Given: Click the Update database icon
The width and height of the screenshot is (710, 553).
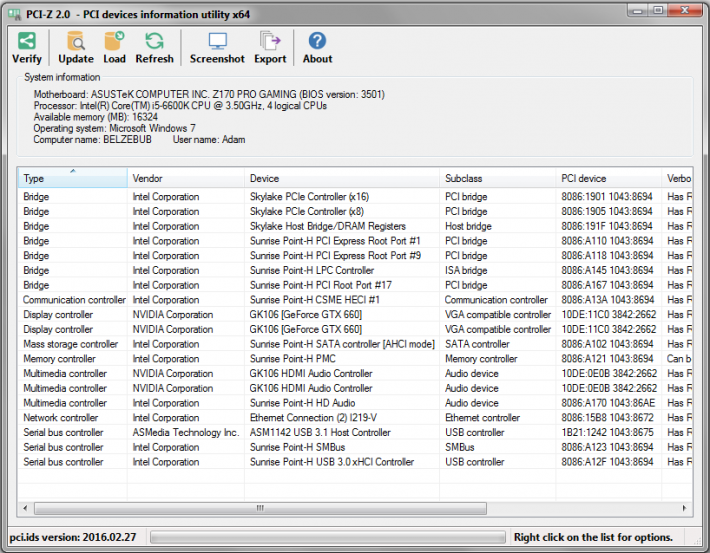Looking at the screenshot, I should 76,41.
